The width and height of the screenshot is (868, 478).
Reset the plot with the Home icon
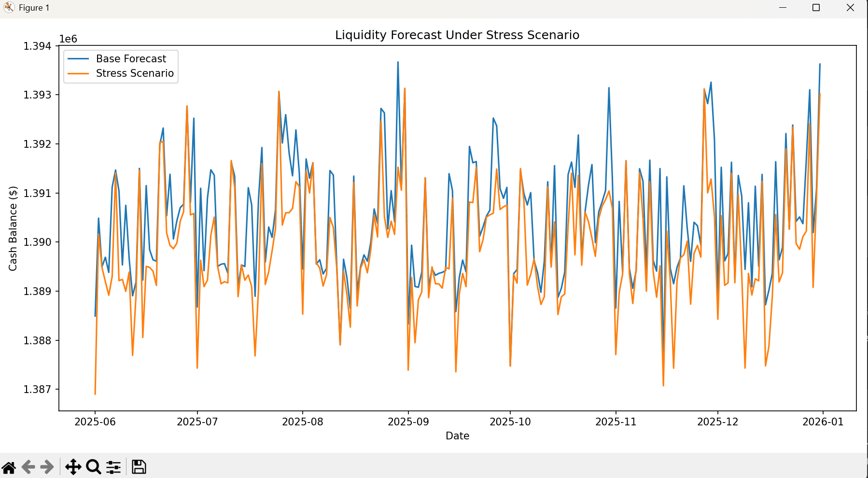pos(9,467)
